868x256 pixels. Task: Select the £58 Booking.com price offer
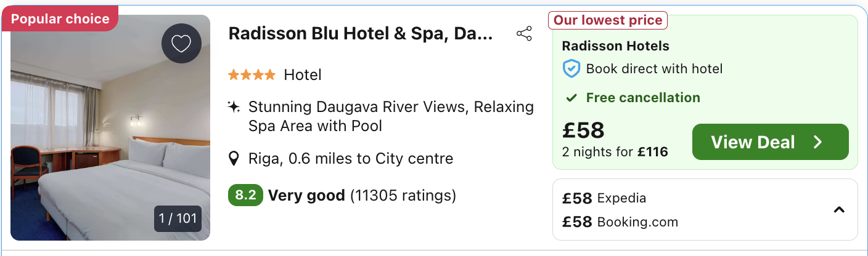point(620,222)
